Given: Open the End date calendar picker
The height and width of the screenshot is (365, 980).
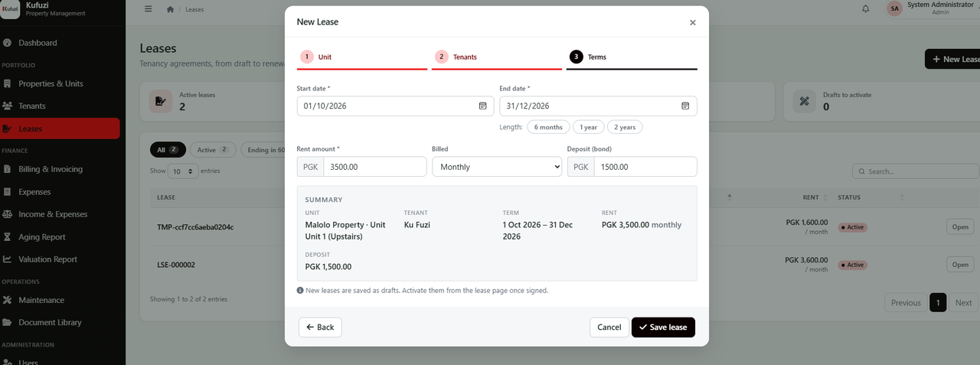Looking at the screenshot, I should point(685,106).
